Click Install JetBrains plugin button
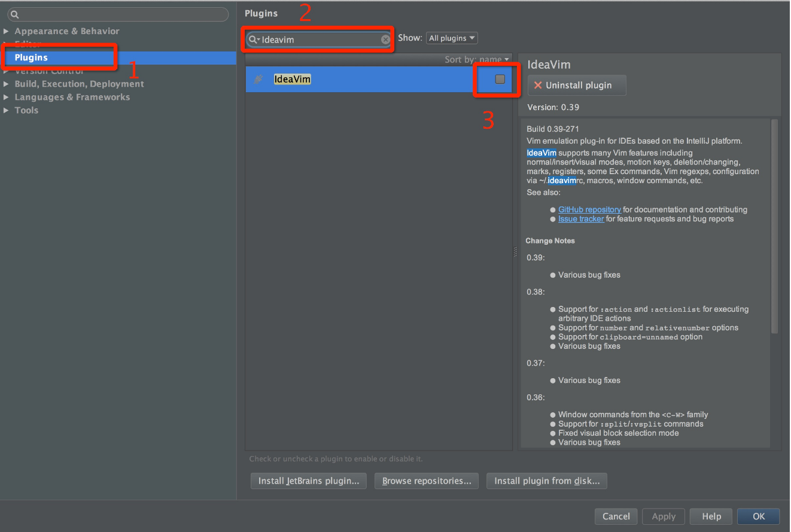791x532 pixels. point(308,481)
